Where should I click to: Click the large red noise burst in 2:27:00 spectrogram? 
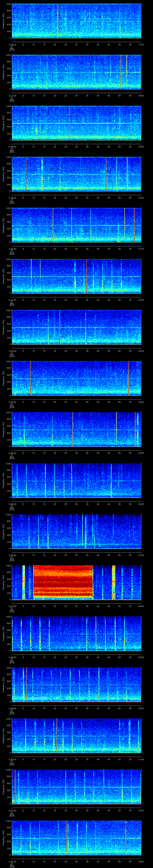tap(63, 582)
